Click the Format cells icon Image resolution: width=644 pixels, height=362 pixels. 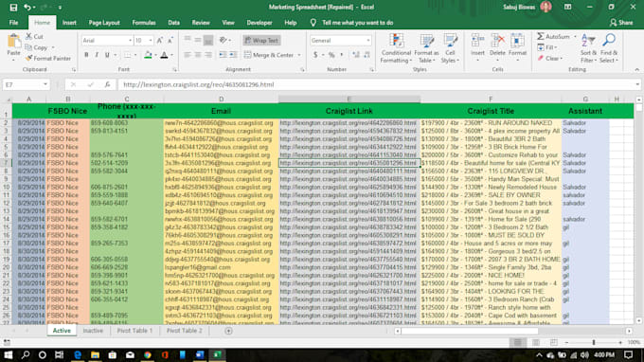(x=517, y=41)
